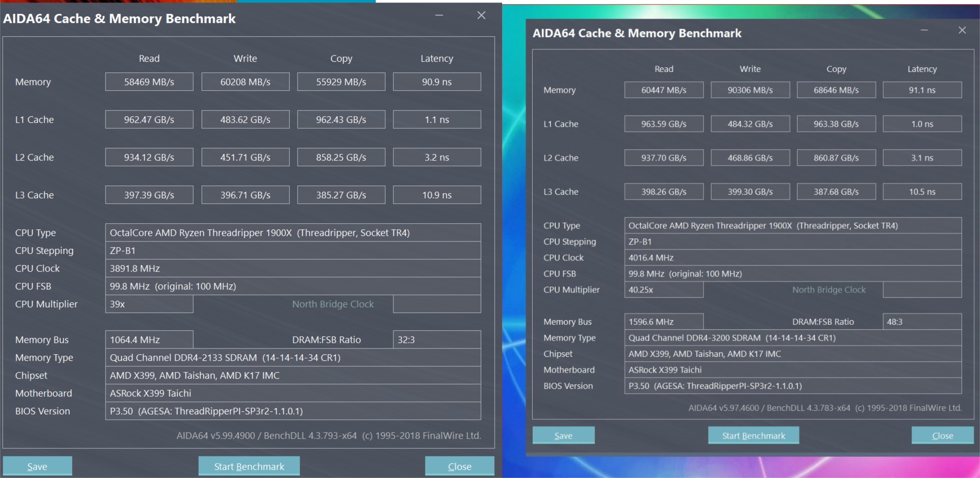Viewport: 980px width, 478px height.
Task: Click the 396.71 GB/s L3 write field
Action: 246,195
